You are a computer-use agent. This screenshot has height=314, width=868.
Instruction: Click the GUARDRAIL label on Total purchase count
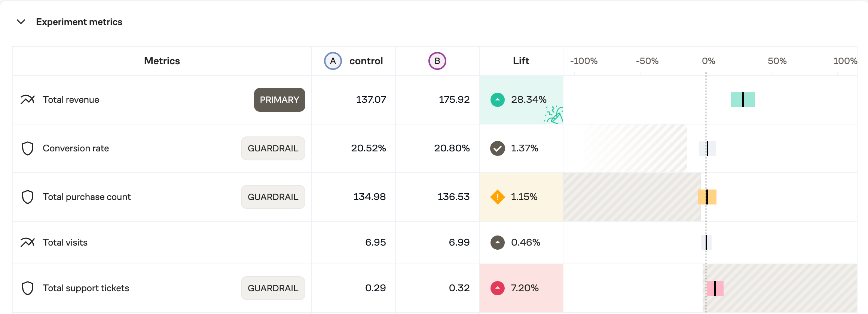tap(273, 197)
